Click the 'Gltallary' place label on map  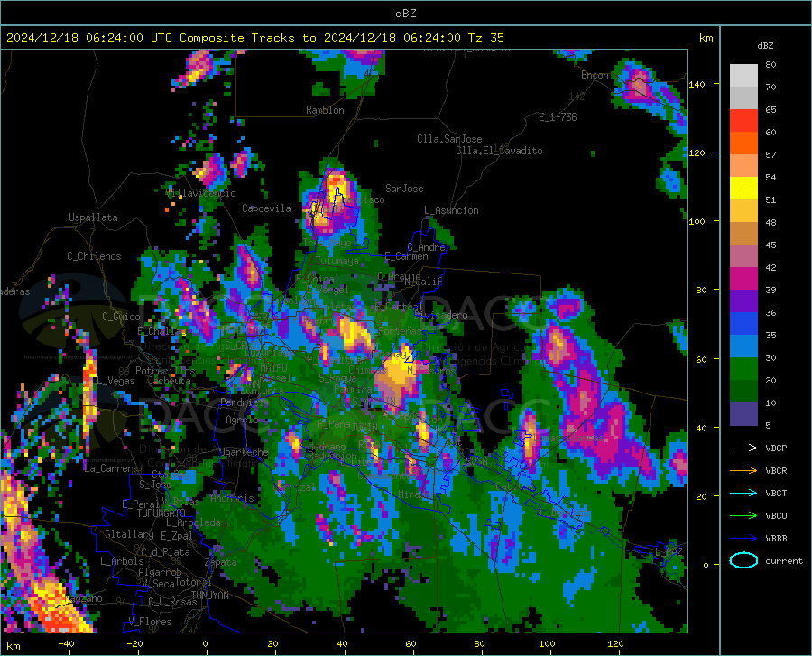129,534
